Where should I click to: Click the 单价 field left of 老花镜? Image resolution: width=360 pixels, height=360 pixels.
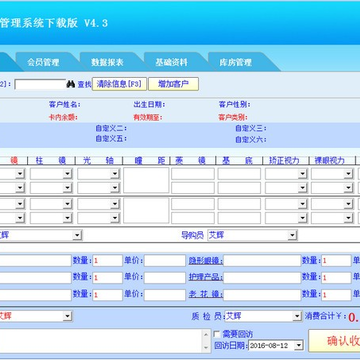click(165, 295)
